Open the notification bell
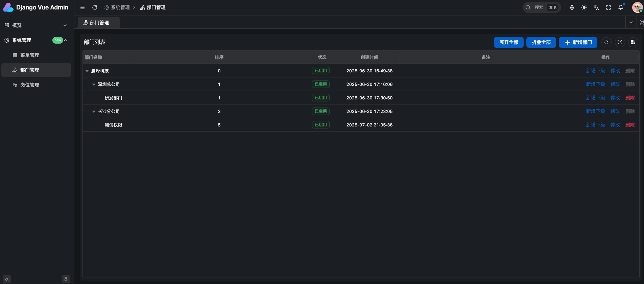The image size is (644, 284). (x=621, y=7)
